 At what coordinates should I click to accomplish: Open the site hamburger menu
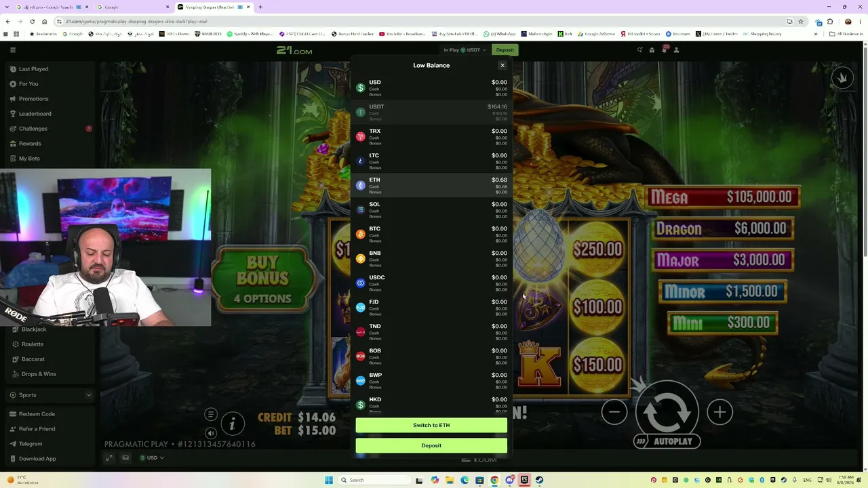point(12,49)
